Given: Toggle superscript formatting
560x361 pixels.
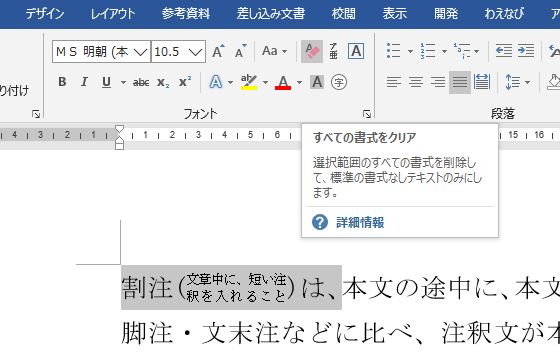Looking at the screenshot, I should click(x=185, y=82).
